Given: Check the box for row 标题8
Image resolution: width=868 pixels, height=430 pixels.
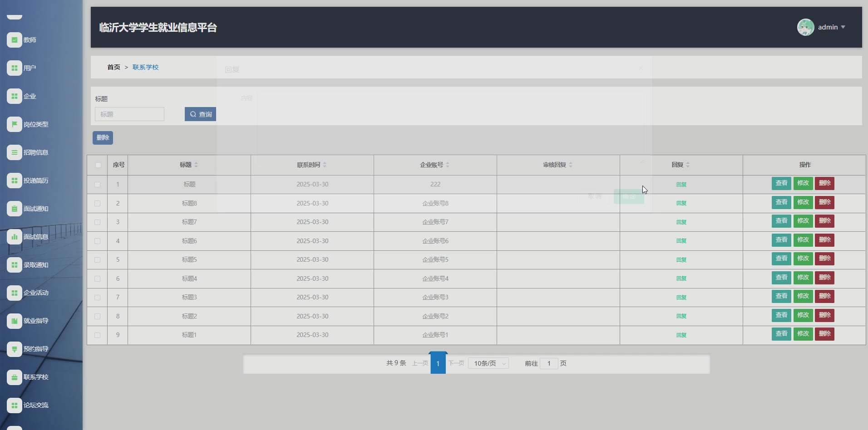Looking at the screenshot, I should (97, 204).
